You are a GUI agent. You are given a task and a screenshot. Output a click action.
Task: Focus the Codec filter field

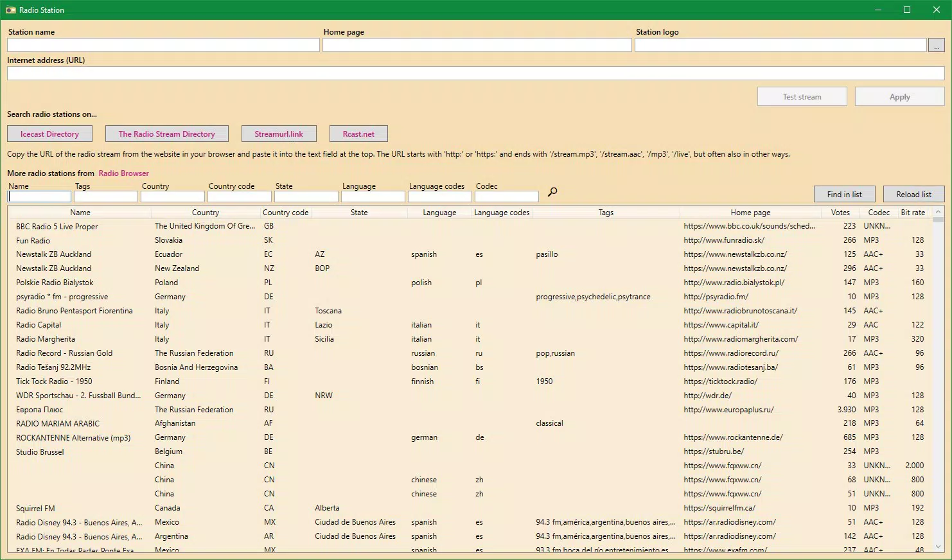507,197
